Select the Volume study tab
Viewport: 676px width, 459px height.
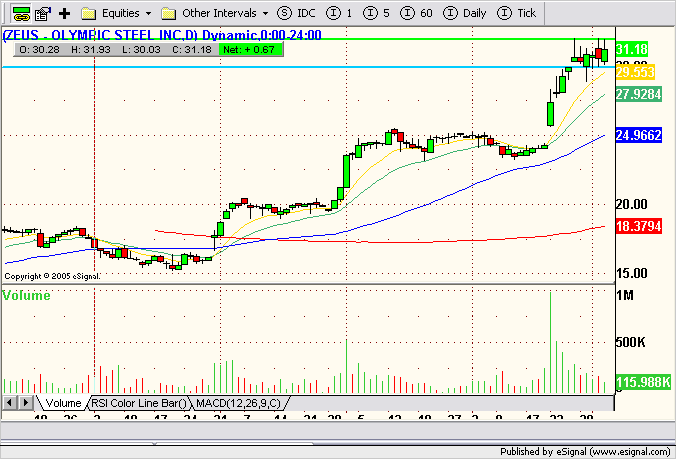point(63,403)
